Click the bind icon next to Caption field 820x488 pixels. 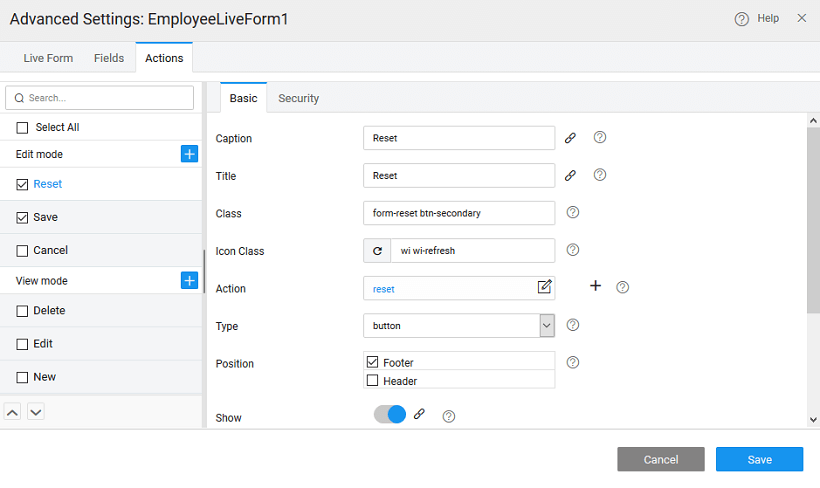570,138
